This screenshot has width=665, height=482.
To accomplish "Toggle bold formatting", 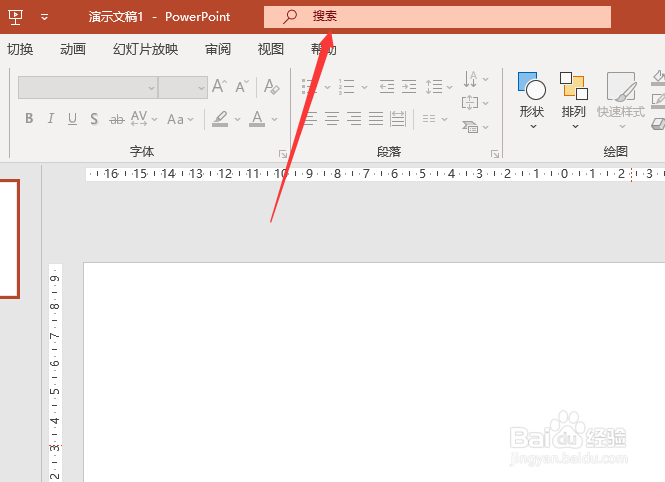I will 29,119.
